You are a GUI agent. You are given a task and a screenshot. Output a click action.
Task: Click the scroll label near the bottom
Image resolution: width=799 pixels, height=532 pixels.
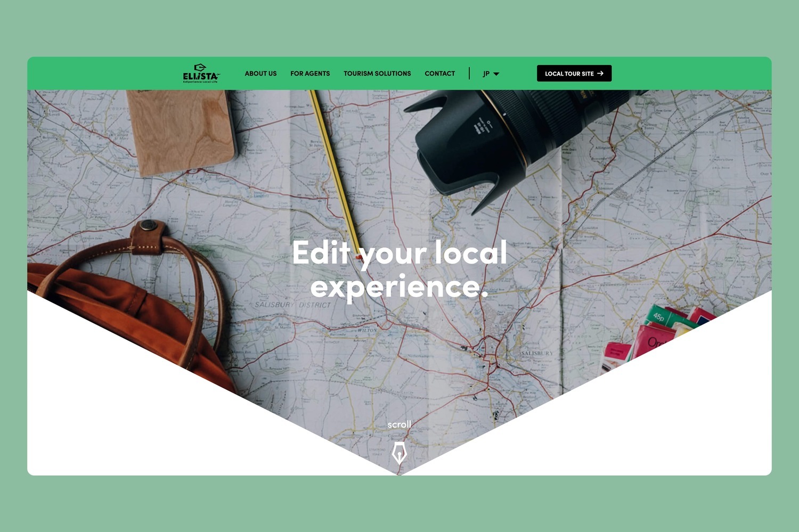399,424
